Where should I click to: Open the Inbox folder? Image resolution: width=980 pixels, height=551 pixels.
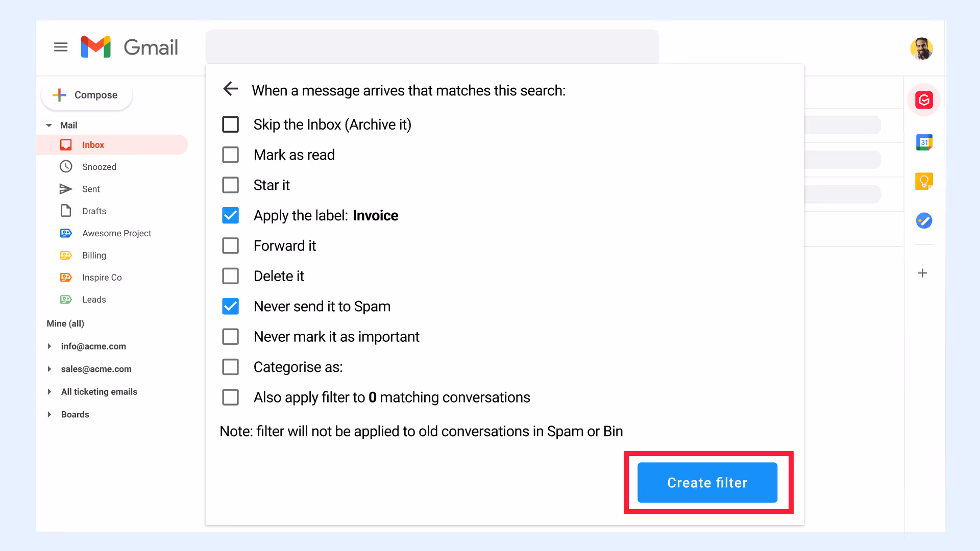112,145
